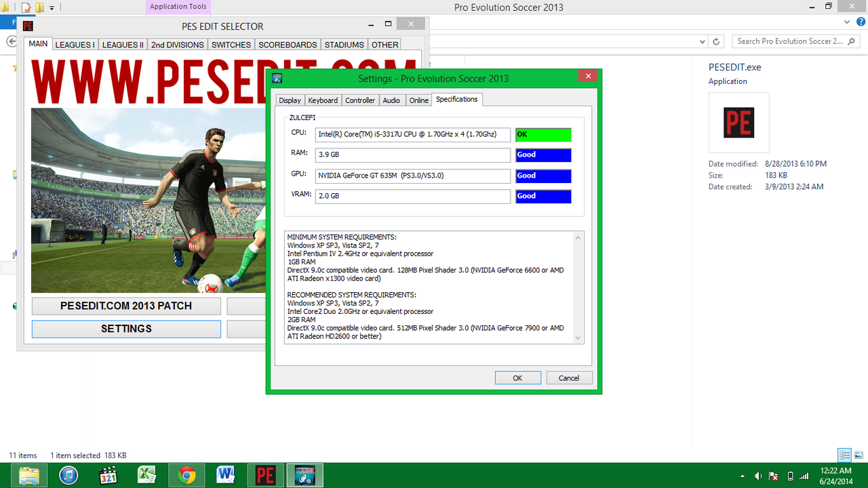Open 2nd DIVISIONS tab
This screenshot has width=868, height=488.
click(x=177, y=45)
